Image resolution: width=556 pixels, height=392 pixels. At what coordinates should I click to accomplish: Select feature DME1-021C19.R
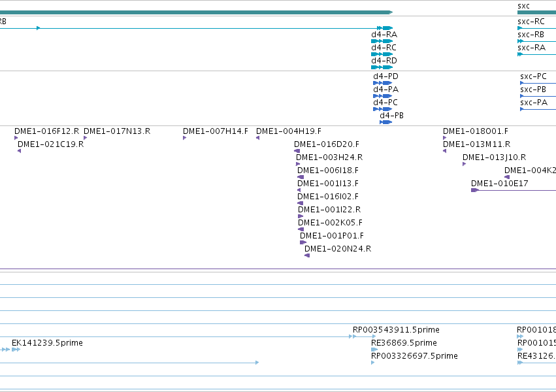[51, 144]
